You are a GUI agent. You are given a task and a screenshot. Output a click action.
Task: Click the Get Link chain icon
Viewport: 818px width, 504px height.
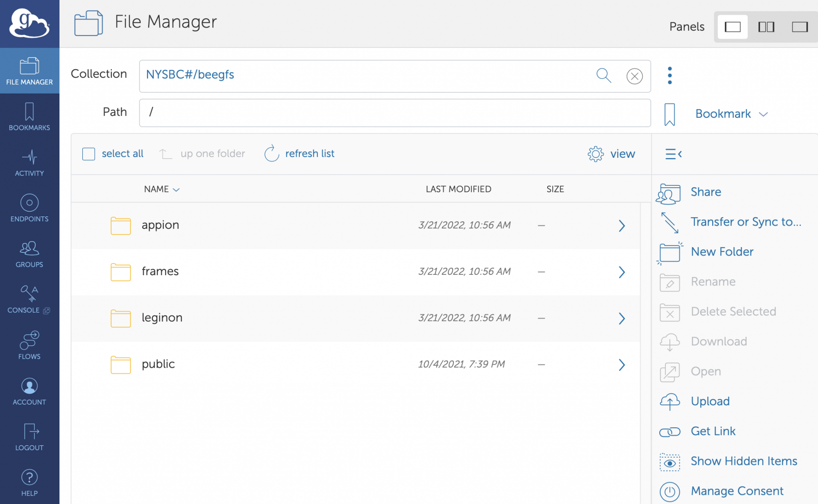point(669,432)
